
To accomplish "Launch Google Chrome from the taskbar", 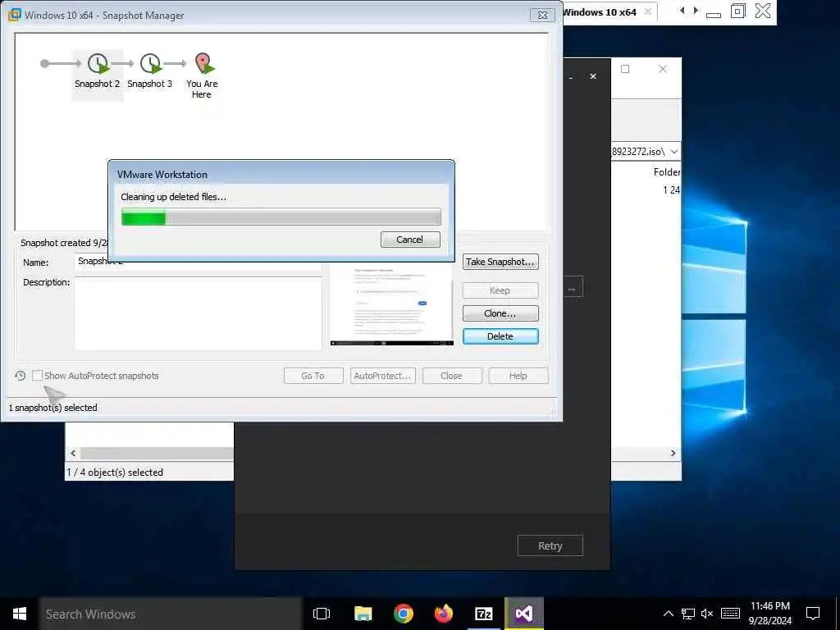I will [403, 614].
